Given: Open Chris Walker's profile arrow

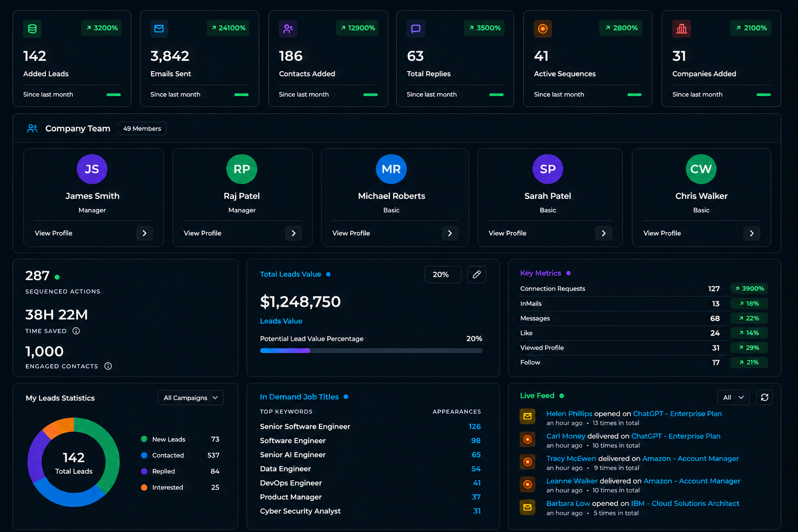Looking at the screenshot, I should [751, 233].
